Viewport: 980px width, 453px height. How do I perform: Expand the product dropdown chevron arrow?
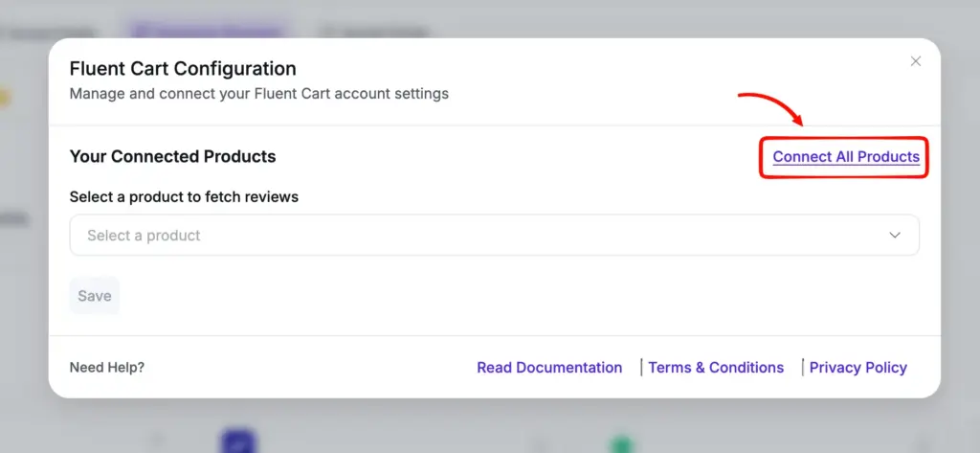click(x=895, y=236)
